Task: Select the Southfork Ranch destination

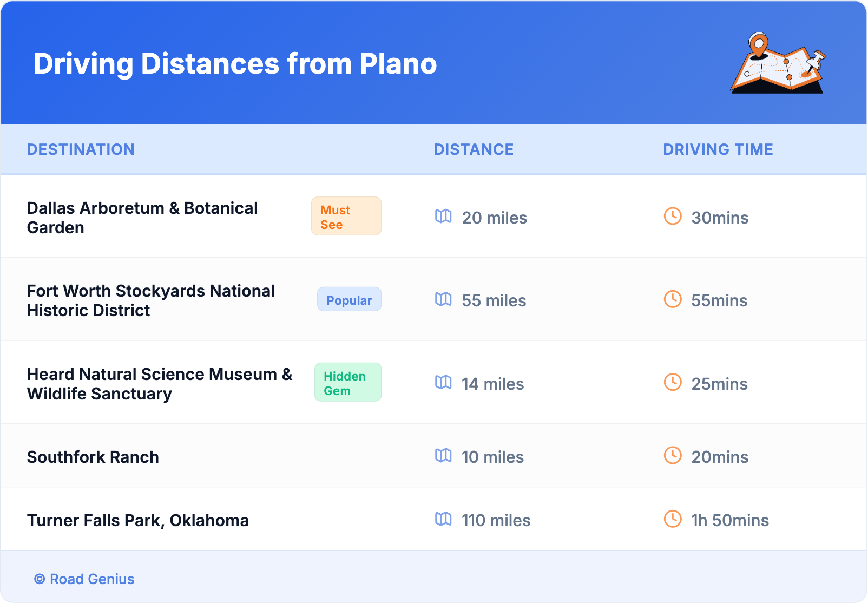Action: click(93, 457)
